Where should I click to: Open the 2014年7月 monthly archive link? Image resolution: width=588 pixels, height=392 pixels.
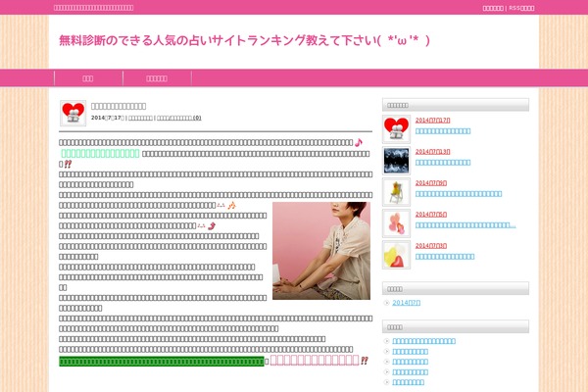click(x=406, y=303)
